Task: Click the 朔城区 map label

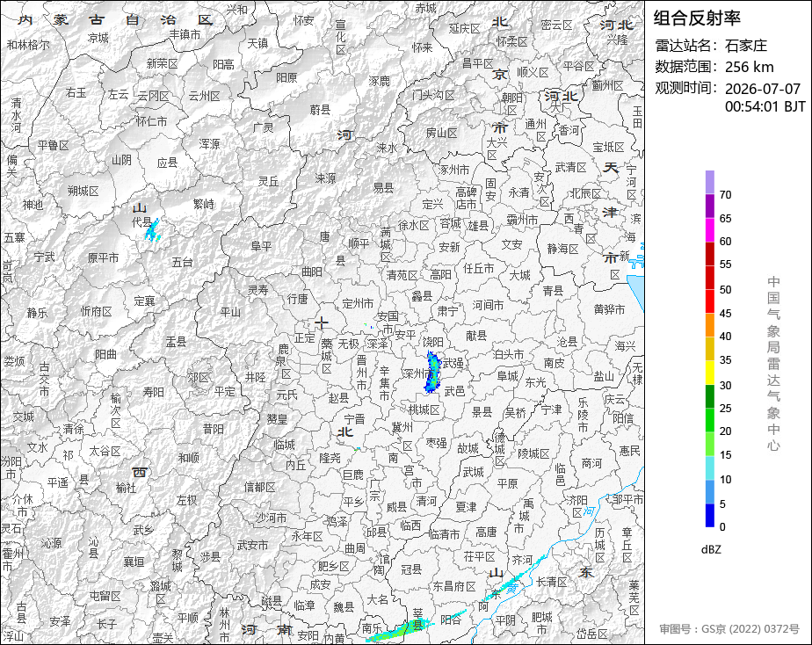Action: [x=83, y=191]
